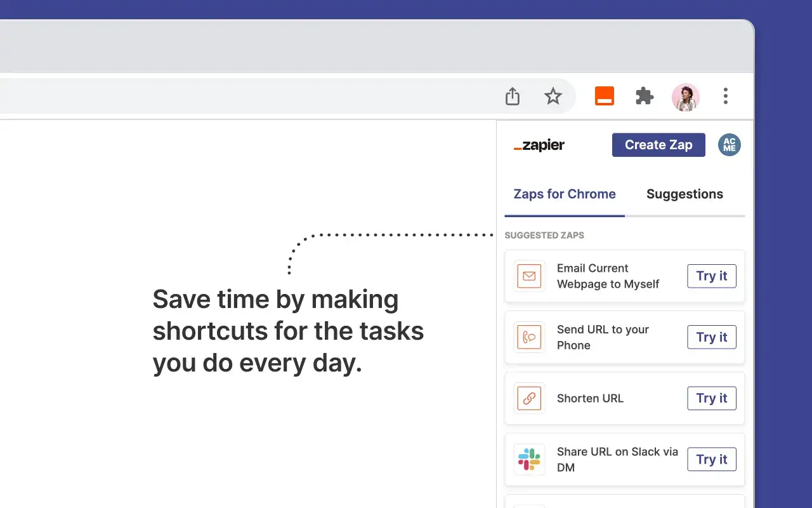
Task: Switch to the Suggestions tab
Action: point(684,194)
